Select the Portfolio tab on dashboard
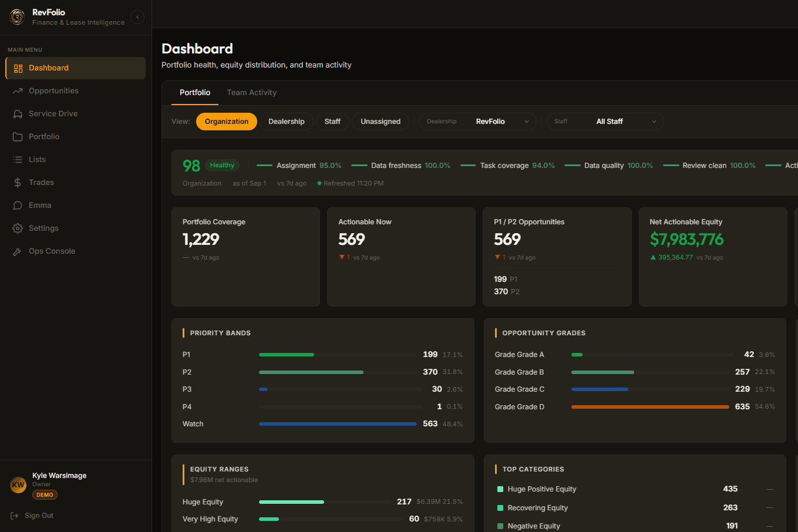798x532 pixels. [x=195, y=93]
